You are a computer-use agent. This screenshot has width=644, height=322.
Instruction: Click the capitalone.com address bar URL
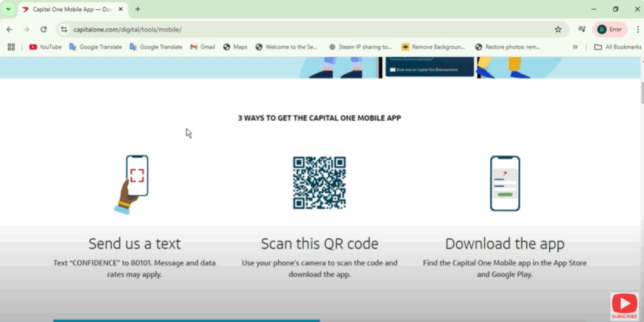(x=127, y=30)
